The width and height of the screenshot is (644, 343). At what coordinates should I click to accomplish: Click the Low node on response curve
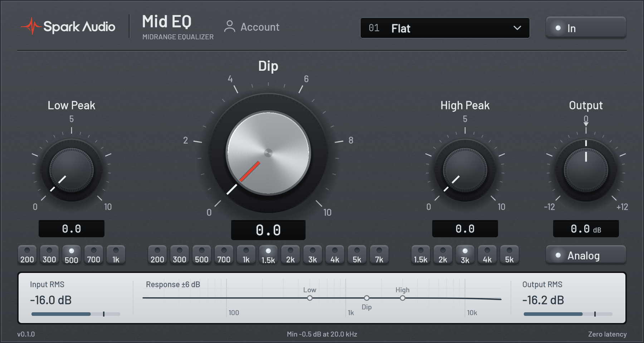coord(310,298)
